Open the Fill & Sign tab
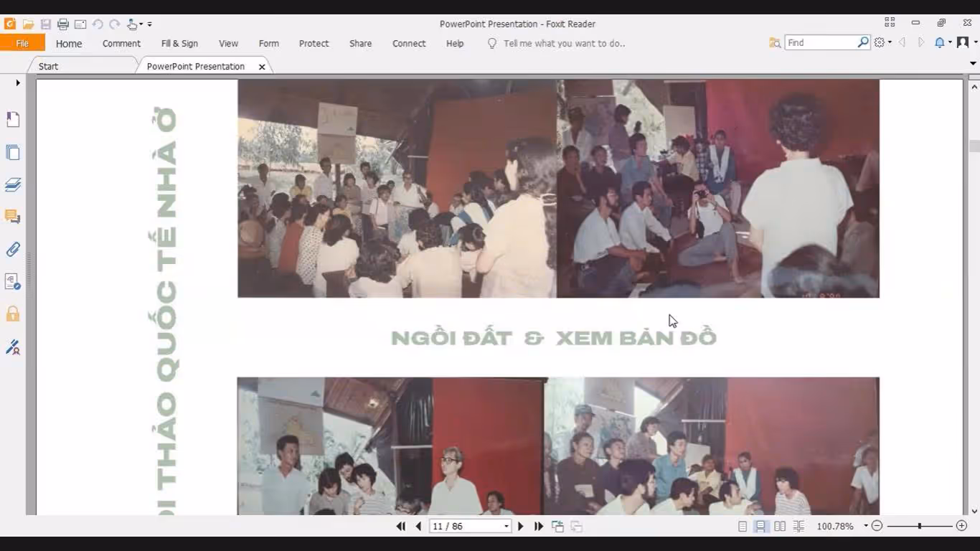Screen dimensions: 980x551 [179, 44]
